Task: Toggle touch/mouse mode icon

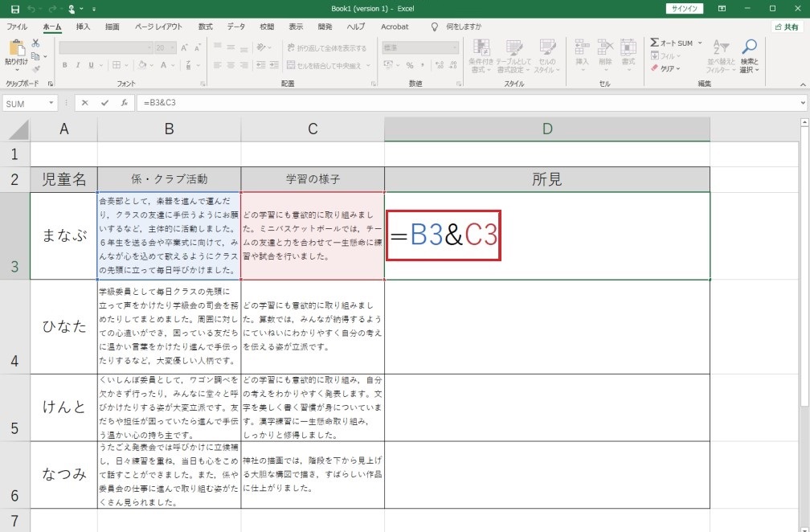Action: click(72, 9)
